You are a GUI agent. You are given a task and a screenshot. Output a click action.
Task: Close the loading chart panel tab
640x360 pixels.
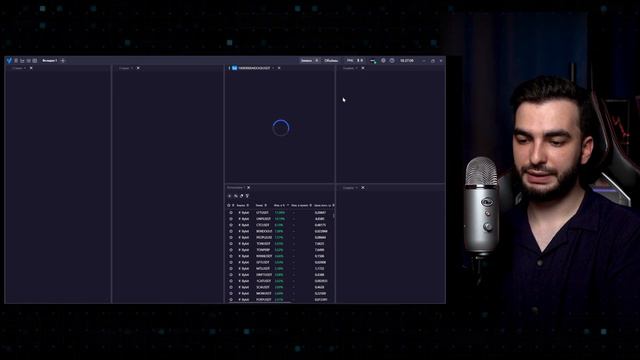coord(279,68)
